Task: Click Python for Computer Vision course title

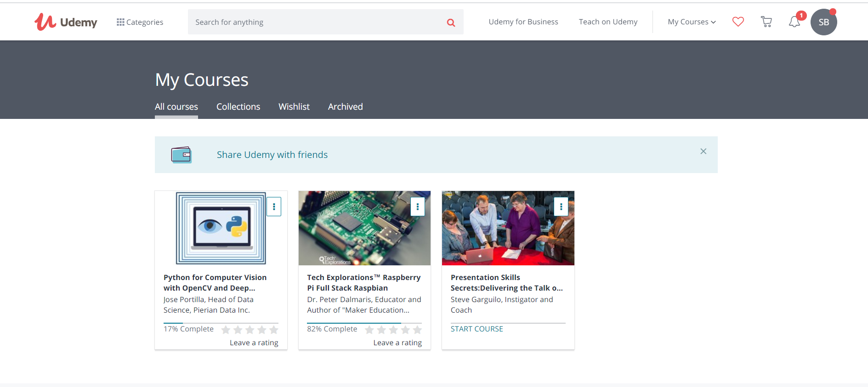Action: pyautogui.click(x=215, y=283)
